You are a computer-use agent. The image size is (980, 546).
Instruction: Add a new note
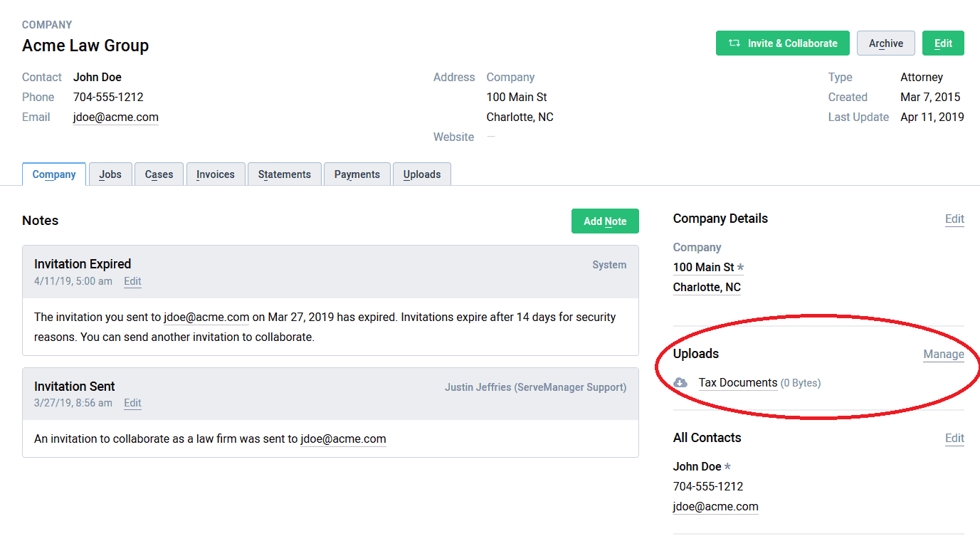pos(605,221)
